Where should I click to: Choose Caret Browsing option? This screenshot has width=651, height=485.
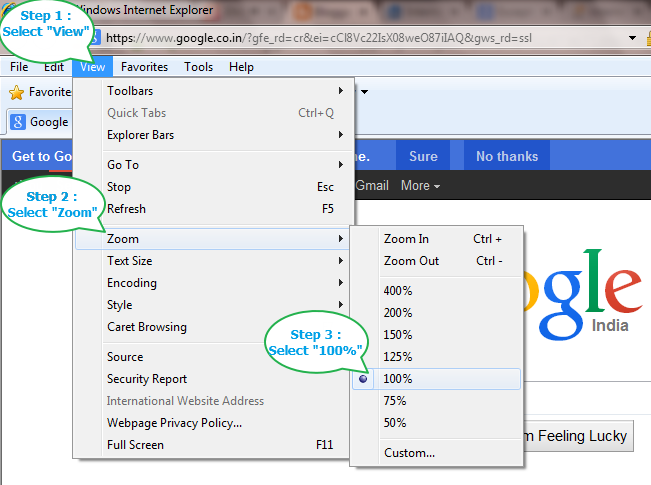click(x=147, y=327)
